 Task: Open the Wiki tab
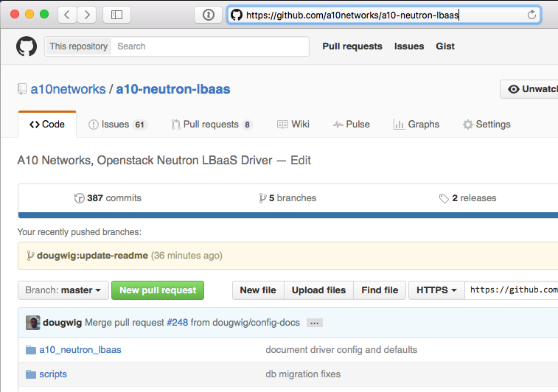click(x=293, y=125)
